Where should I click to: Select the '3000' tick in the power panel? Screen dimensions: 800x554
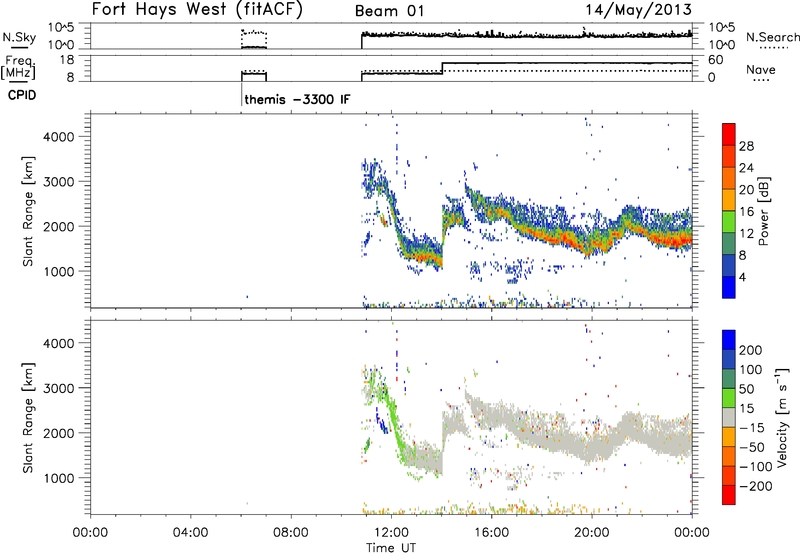click(x=59, y=182)
